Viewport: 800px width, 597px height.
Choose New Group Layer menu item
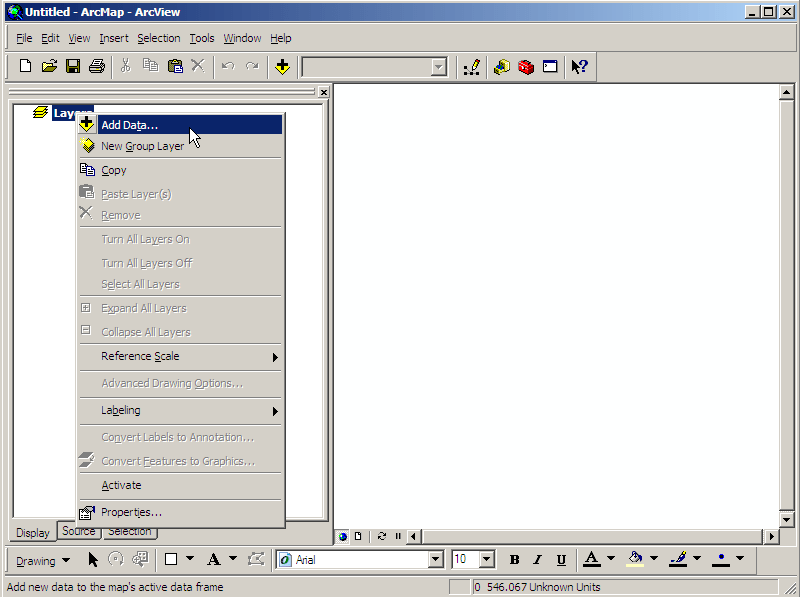pyautogui.click(x=181, y=146)
